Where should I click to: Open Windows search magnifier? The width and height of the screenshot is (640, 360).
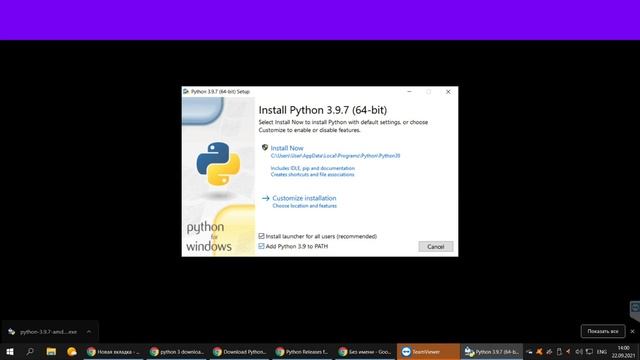click(30, 351)
